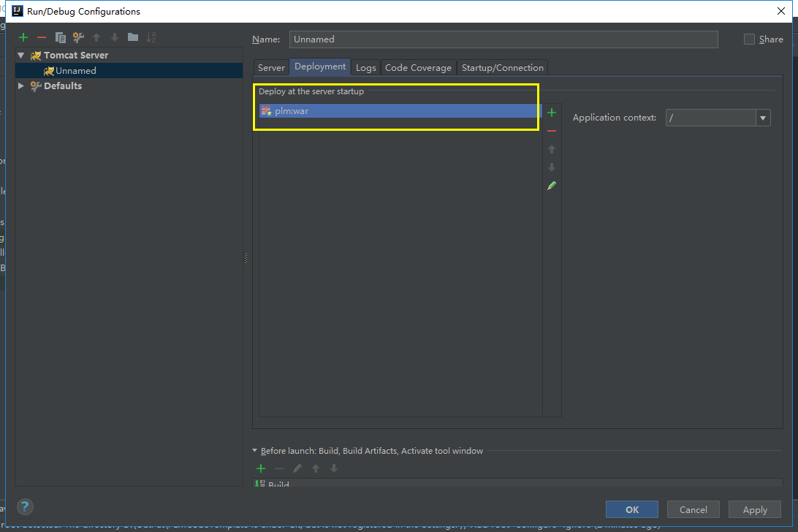
Task: Add new run configuration with plus icon
Action: coord(23,37)
